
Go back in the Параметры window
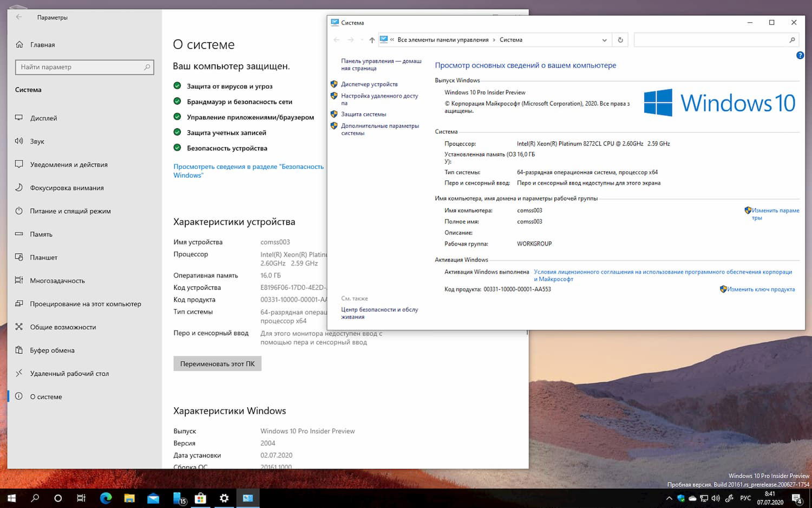(19, 17)
